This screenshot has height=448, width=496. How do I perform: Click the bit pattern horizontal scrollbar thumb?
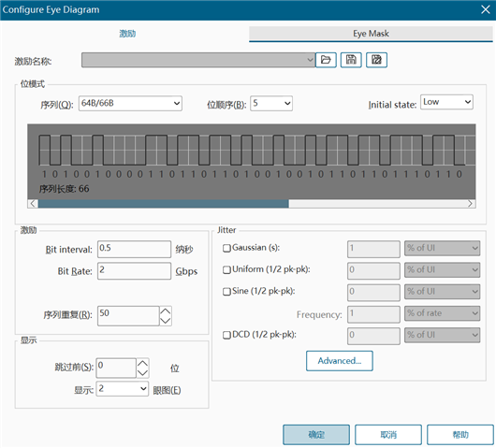coord(164,204)
